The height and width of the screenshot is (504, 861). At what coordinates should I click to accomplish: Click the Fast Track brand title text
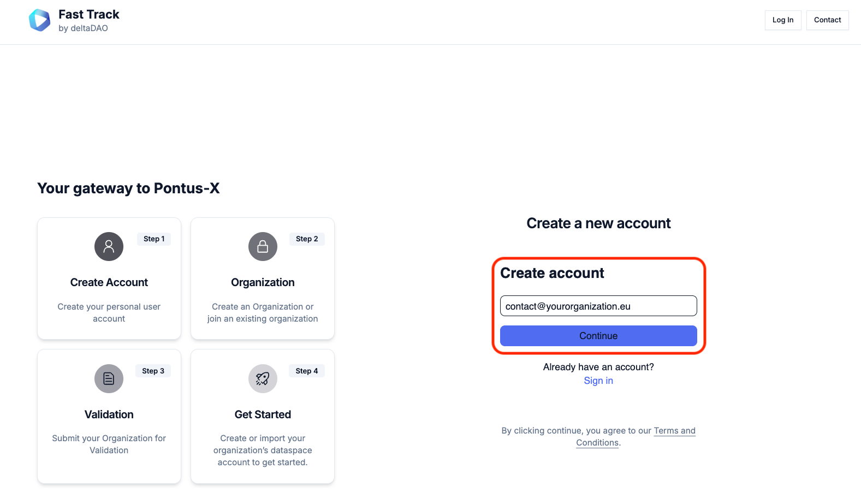point(89,14)
